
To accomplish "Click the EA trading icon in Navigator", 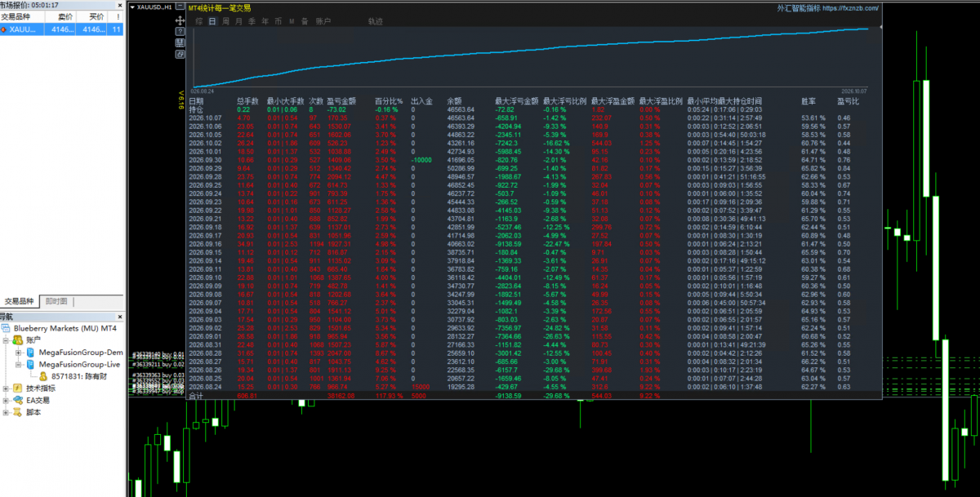I will point(17,401).
